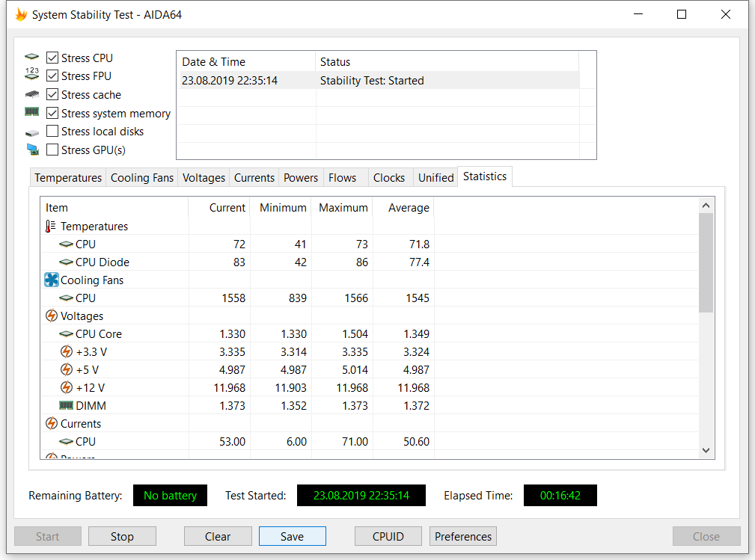This screenshot has width=755, height=560.
Task: Enable the Stress GPU(s) checkbox
Action: pyautogui.click(x=52, y=150)
